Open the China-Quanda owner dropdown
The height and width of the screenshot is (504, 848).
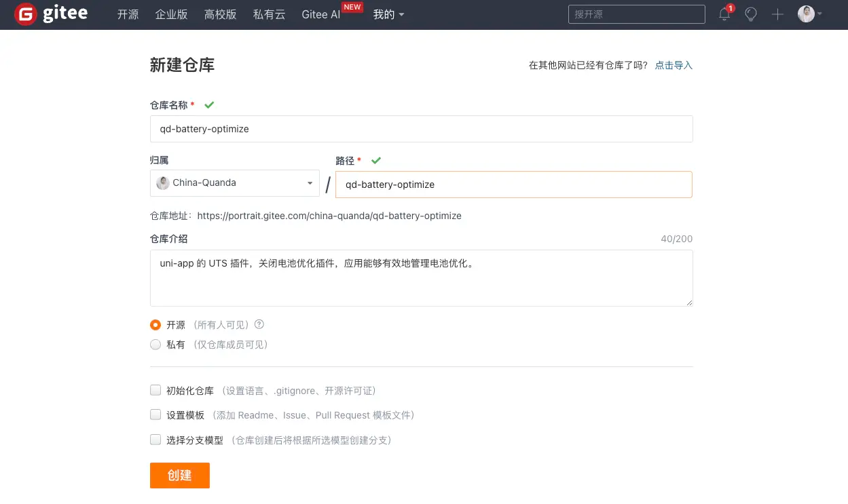pyautogui.click(x=234, y=183)
